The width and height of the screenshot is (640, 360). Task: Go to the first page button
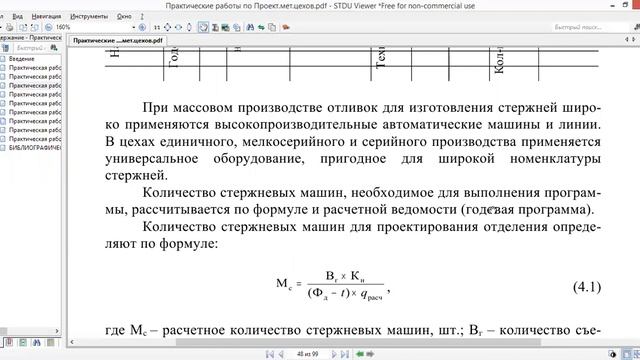click(270, 354)
